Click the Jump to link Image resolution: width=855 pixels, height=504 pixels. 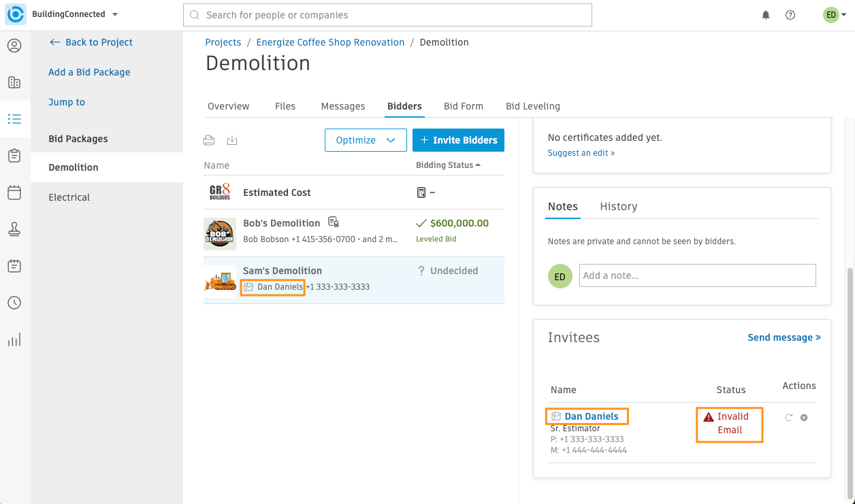(67, 102)
